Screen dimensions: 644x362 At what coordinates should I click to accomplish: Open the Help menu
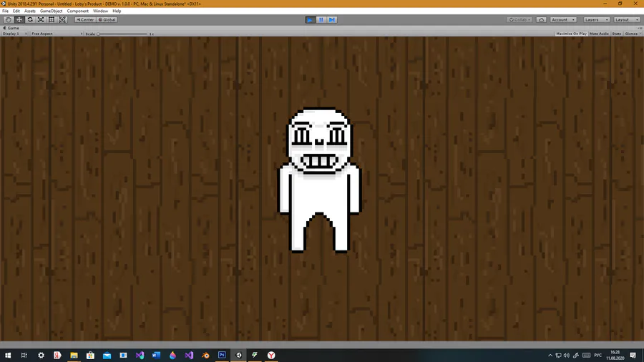pos(117,11)
